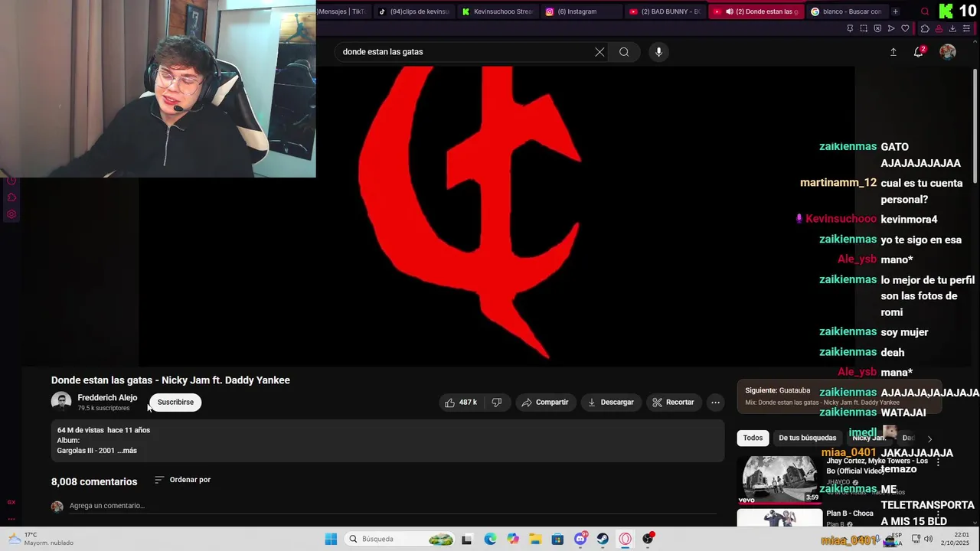Open the Jhay Cortez video thumbnail
This screenshot has width=980, height=551.
coord(779,479)
